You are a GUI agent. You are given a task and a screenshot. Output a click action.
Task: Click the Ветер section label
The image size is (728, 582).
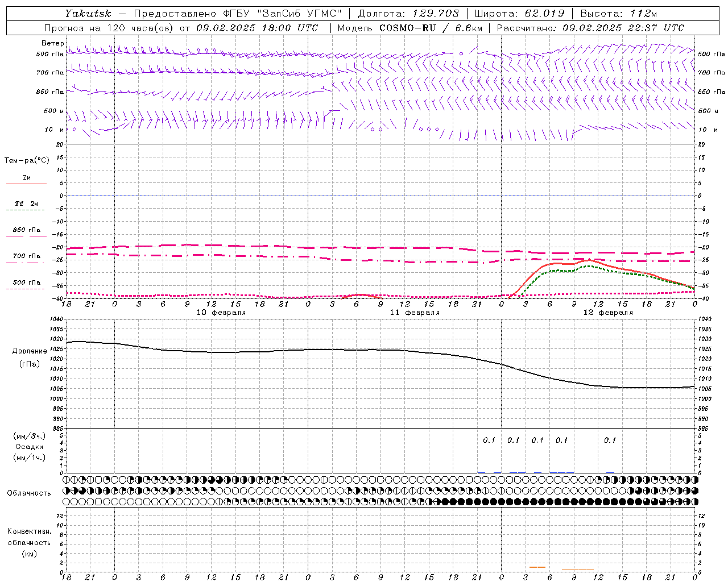pyautogui.click(x=52, y=43)
